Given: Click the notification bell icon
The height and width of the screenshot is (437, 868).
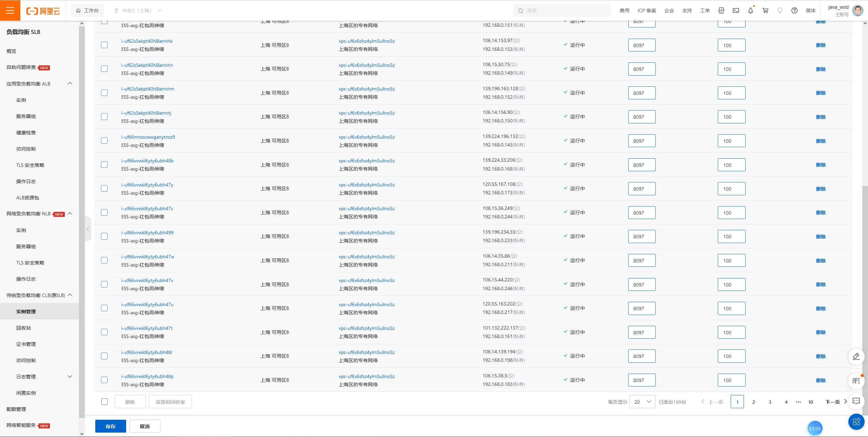Looking at the screenshot, I should [750, 11].
